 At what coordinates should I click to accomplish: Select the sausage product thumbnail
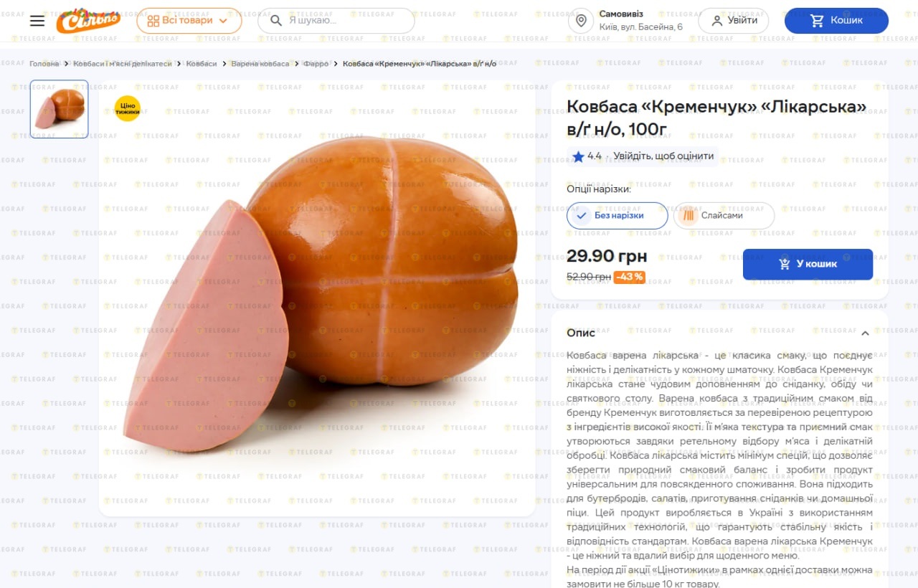[60, 109]
